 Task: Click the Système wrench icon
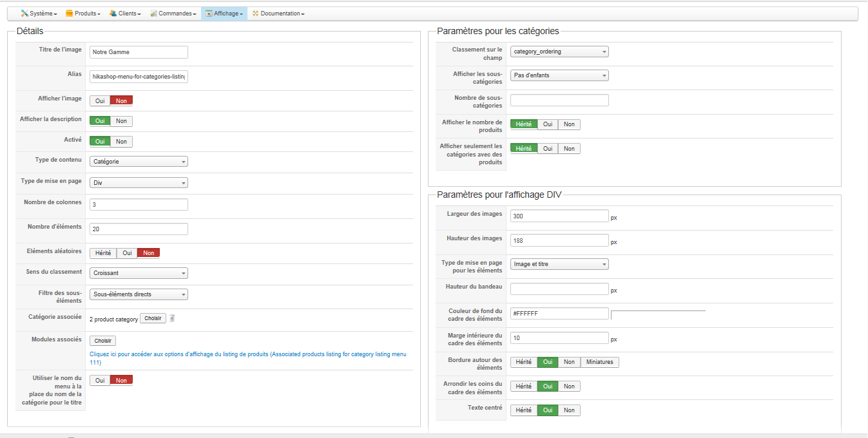click(24, 14)
